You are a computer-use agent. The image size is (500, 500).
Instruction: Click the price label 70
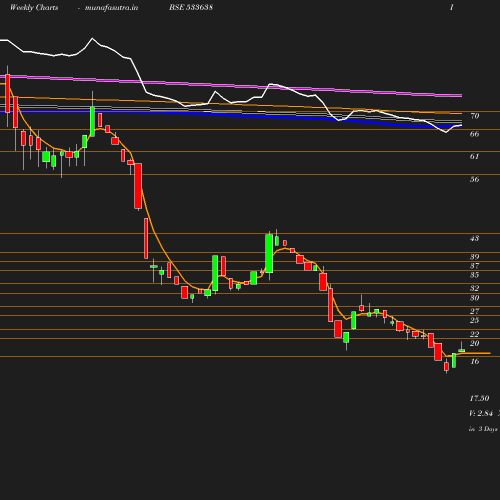(x=475, y=116)
